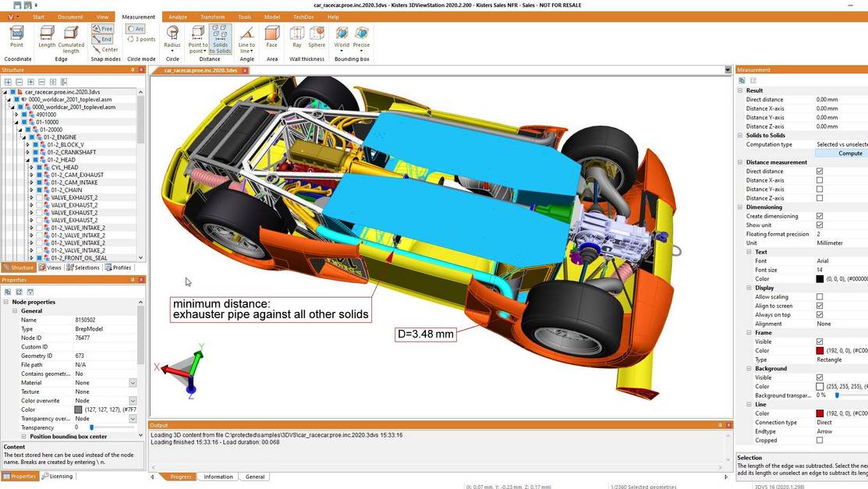The image size is (868, 489).
Task: Click first collapse icon in Structure toolbar
Action: 19,82
